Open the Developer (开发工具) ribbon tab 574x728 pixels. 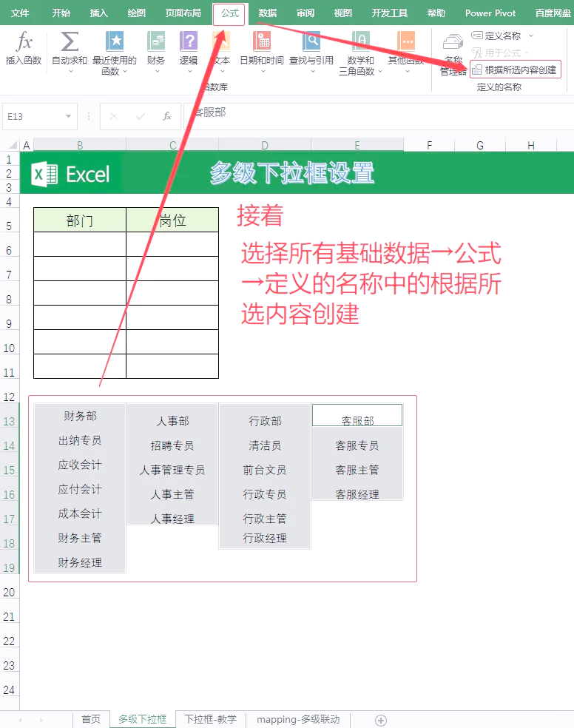point(389,13)
